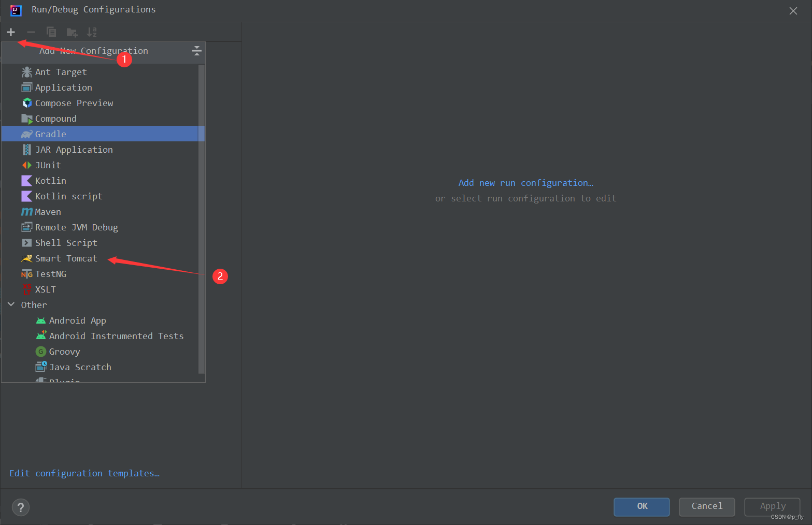The image size is (812, 525).
Task: Close the Run/Debug Configurations dialog
Action: click(x=793, y=11)
